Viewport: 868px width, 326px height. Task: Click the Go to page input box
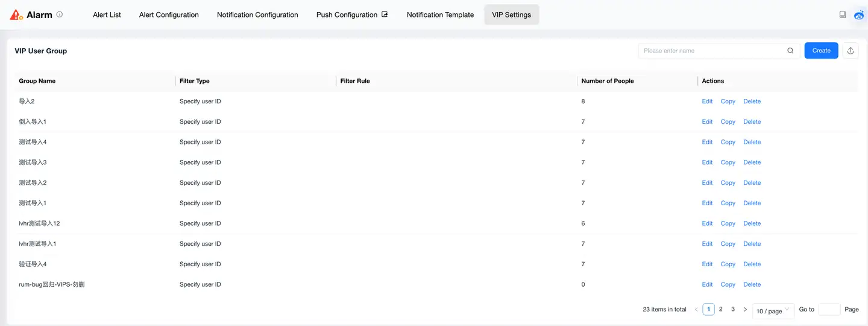tap(829, 310)
